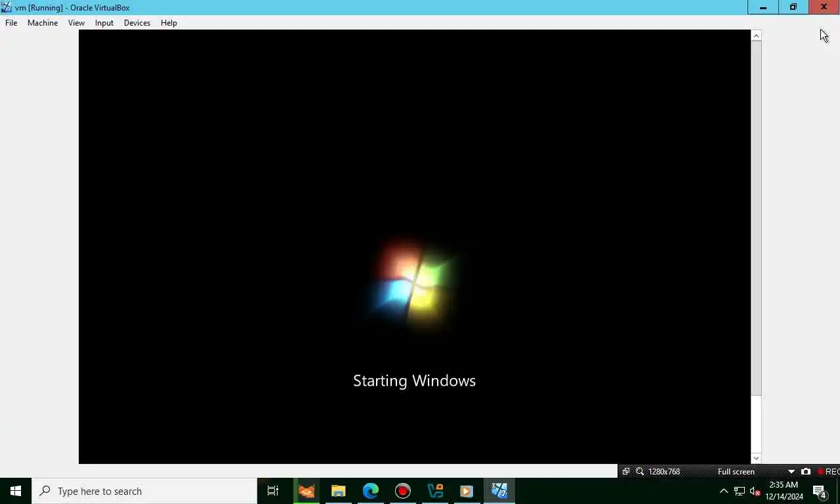Open the red record app on taskbar
Screen dimensions: 840x504
[x=403, y=491]
